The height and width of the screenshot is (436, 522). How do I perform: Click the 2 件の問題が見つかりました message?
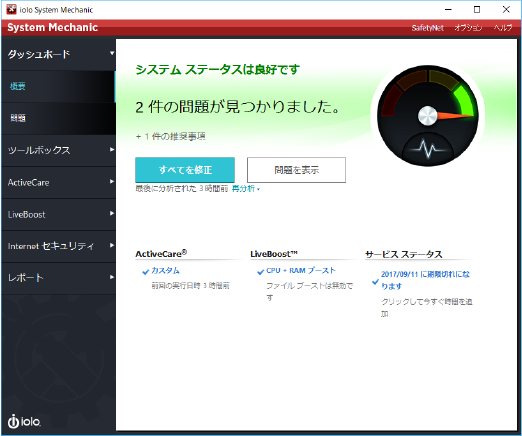[x=238, y=107]
